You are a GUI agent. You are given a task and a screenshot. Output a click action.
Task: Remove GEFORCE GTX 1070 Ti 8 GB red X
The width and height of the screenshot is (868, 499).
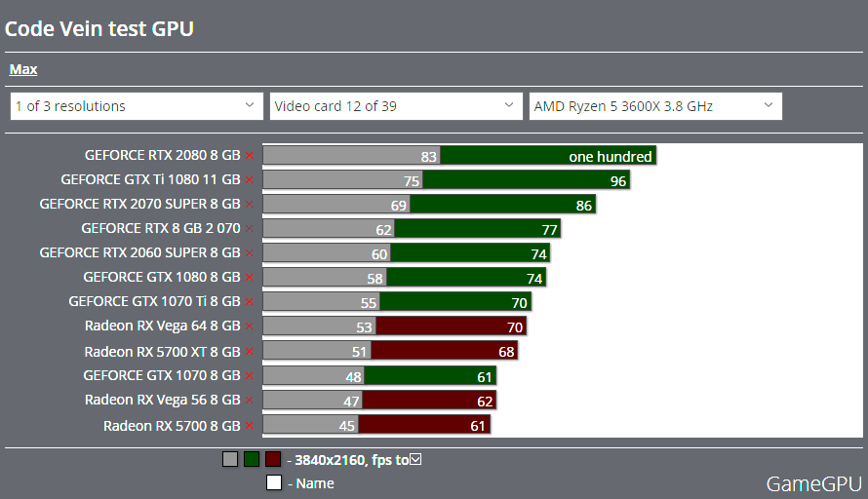pyautogui.click(x=249, y=302)
